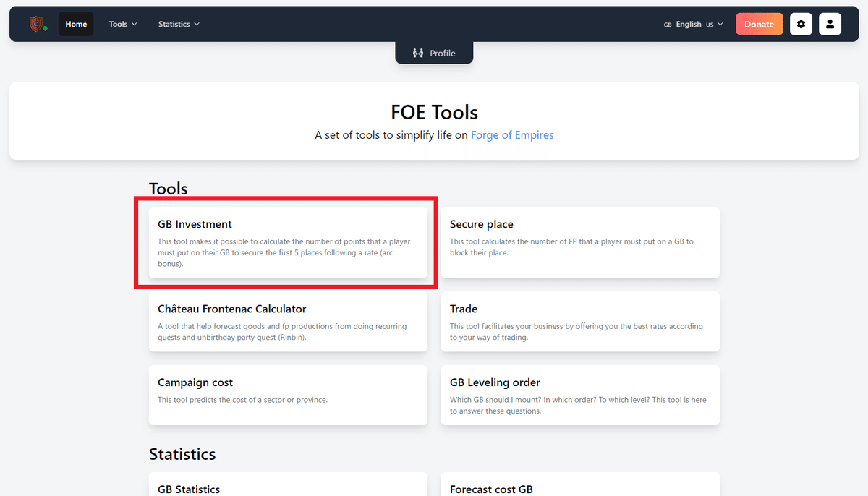Expand the Tools dropdown menu
The image size is (868, 496).
(x=123, y=24)
